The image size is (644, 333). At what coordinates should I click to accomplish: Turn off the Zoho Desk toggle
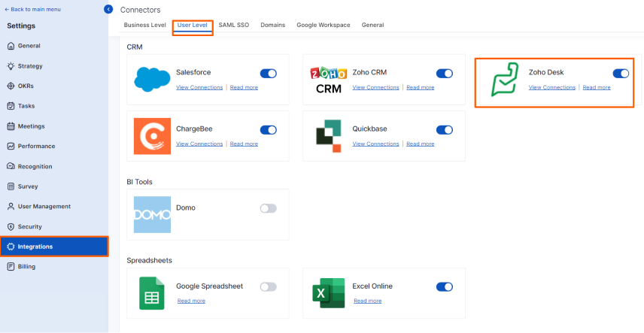pos(621,74)
